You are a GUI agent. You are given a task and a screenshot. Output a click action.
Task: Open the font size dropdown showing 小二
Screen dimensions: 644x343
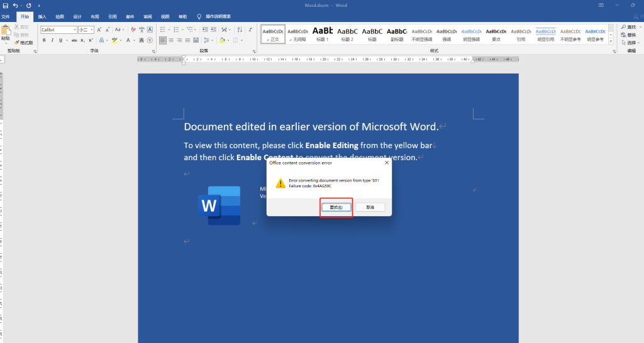[x=86, y=30]
